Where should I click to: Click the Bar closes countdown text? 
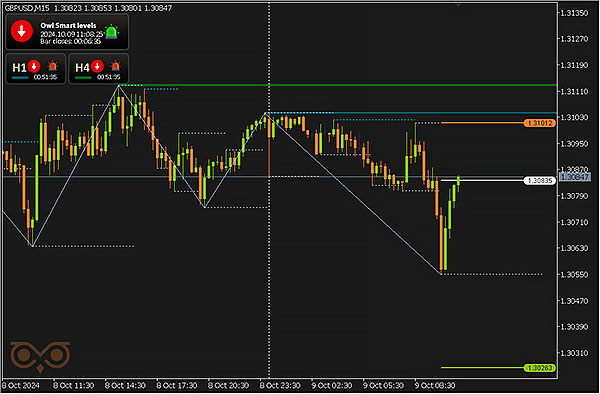(70, 41)
